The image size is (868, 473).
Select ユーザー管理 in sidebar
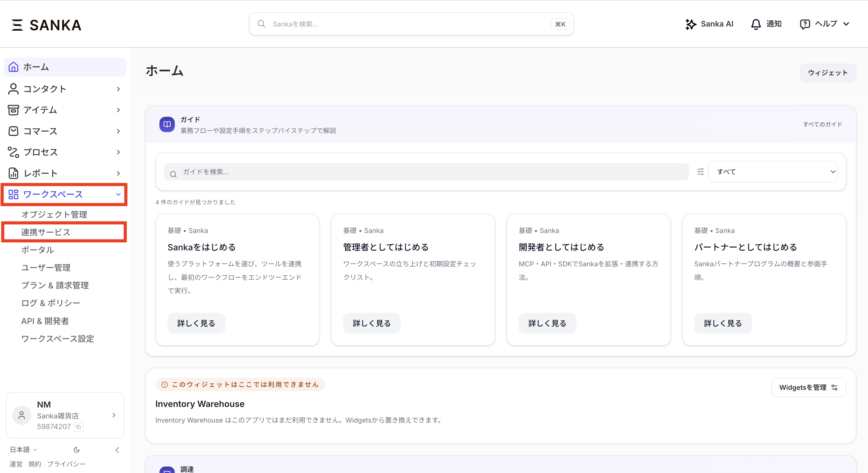point(46,268)
